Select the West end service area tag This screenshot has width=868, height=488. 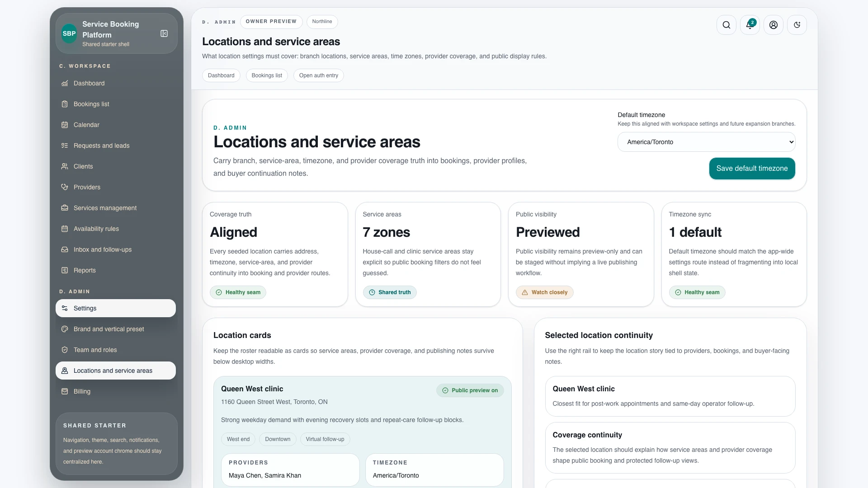click(238, 439)
